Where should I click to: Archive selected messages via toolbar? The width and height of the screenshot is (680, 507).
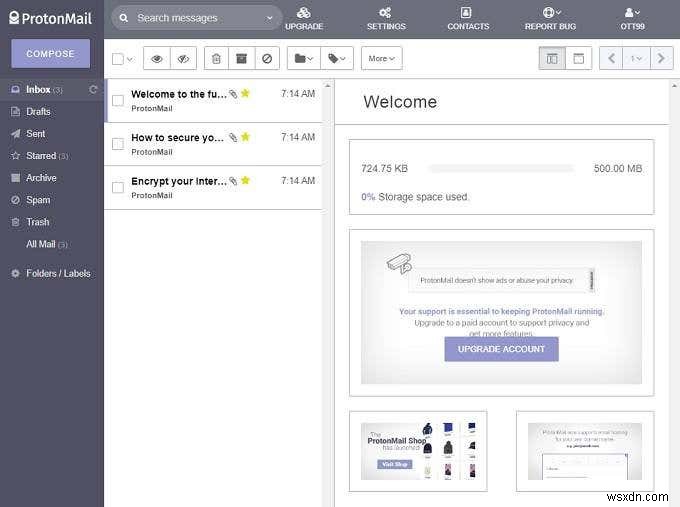[242, 58]
